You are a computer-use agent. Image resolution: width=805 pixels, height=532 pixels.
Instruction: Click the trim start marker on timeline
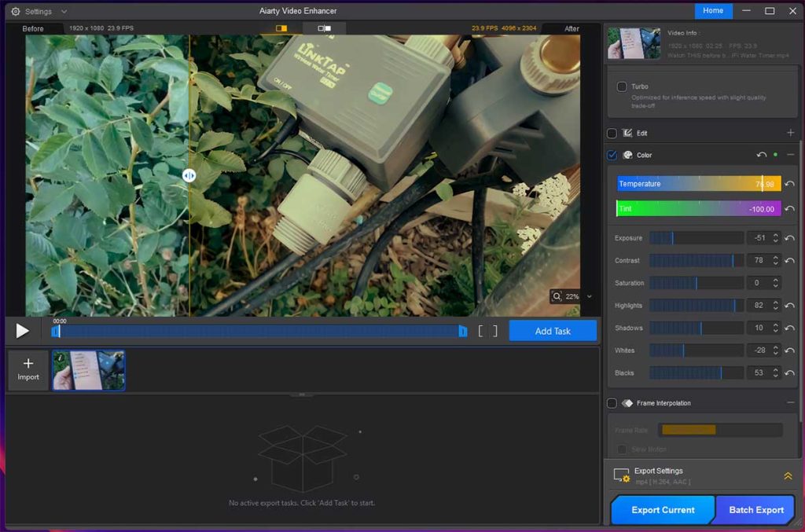pos(56,332)
